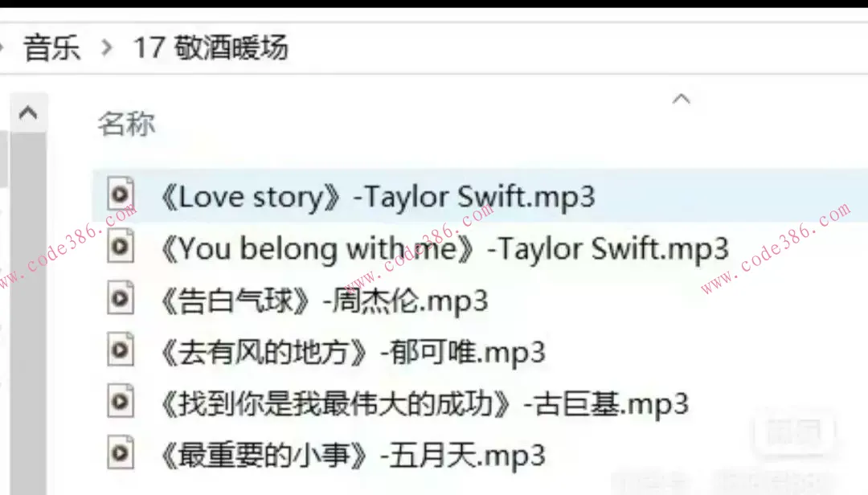
Task: Select You belong with me Taylor Swift.mp3
Action: tap(444, 248)
